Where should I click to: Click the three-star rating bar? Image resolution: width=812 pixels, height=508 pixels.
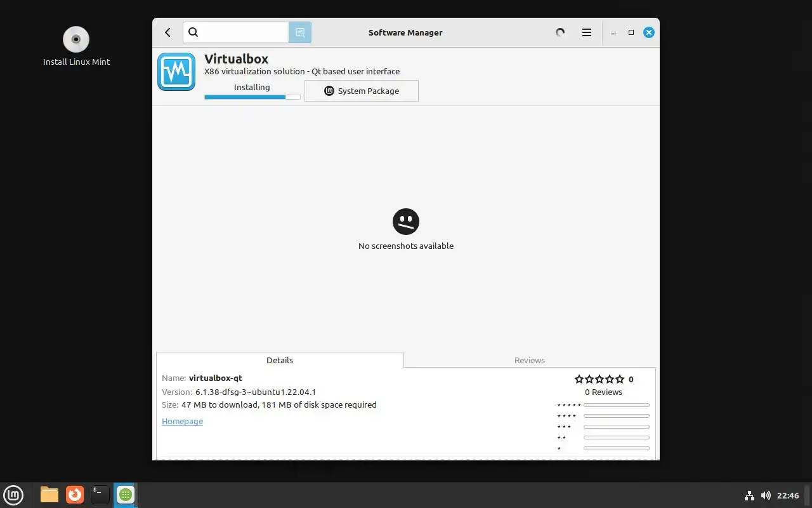(617, 427)
